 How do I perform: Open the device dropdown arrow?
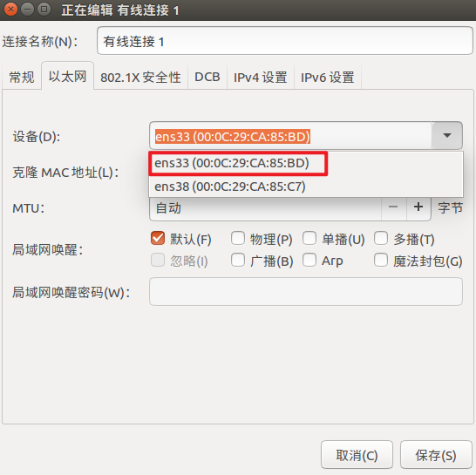click(x=447, y=135)
